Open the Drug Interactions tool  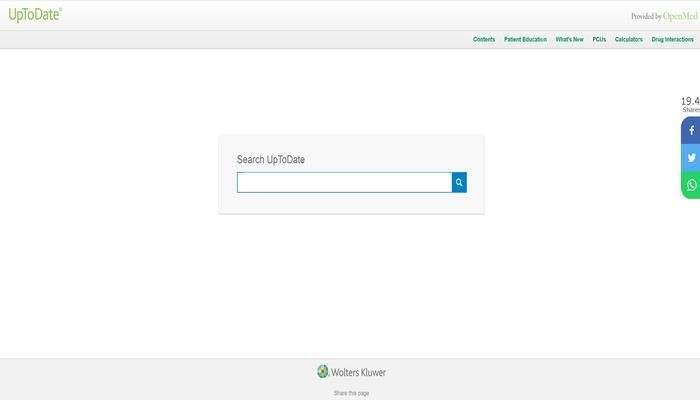click(672, 40)
